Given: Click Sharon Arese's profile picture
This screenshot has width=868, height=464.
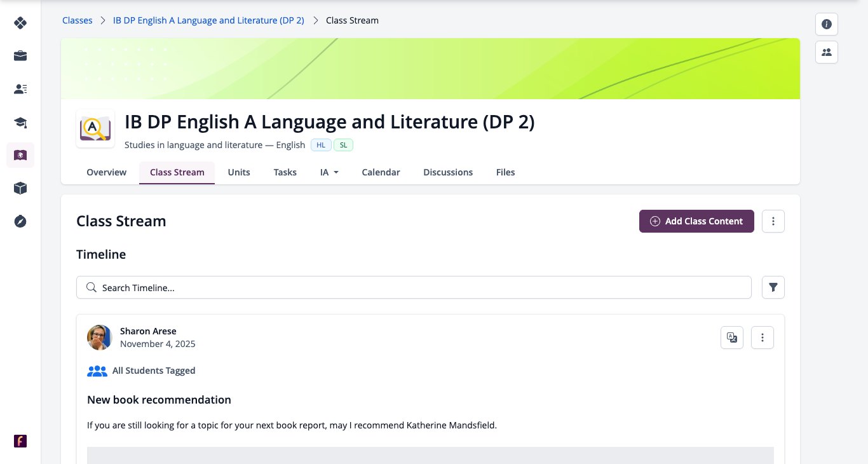Looking at the screenshot, I should coord(100,338).
